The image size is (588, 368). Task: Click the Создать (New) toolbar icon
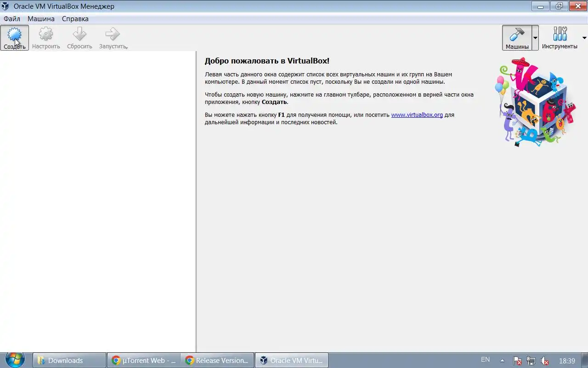click(x=14, y=37)
